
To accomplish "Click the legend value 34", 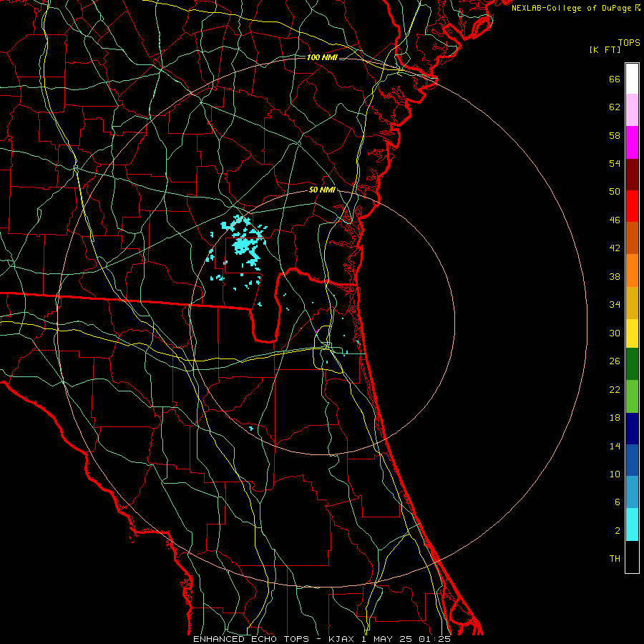I will coord(615,305).
